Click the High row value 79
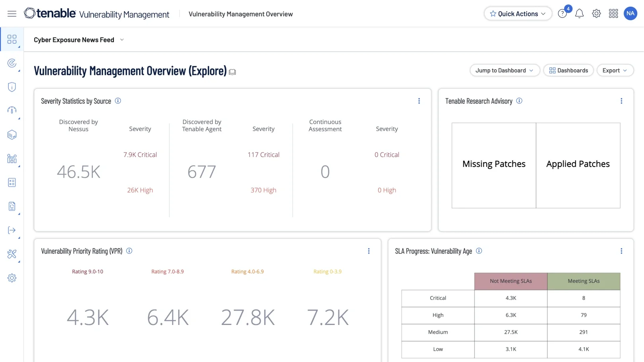Viewport: 644px width, 362px height. tap(584, 315)
